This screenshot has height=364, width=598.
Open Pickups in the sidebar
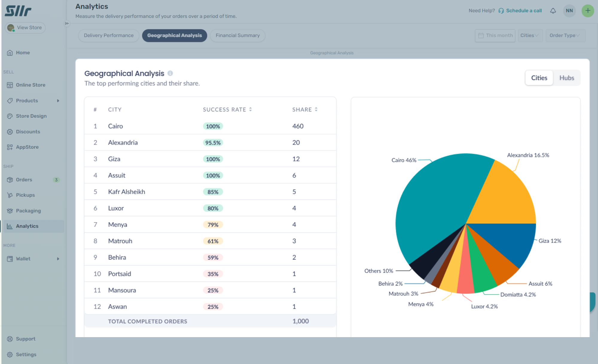click(25, 195)
